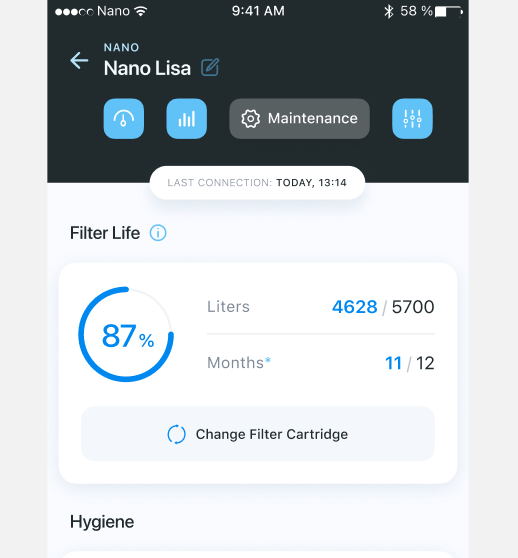Tap the battery indicator icon

click(448, 12)
